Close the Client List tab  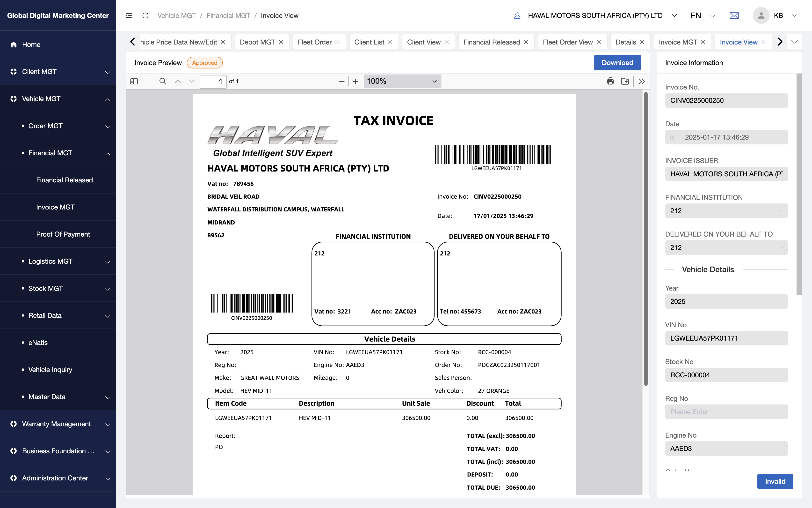pos(390,42)
